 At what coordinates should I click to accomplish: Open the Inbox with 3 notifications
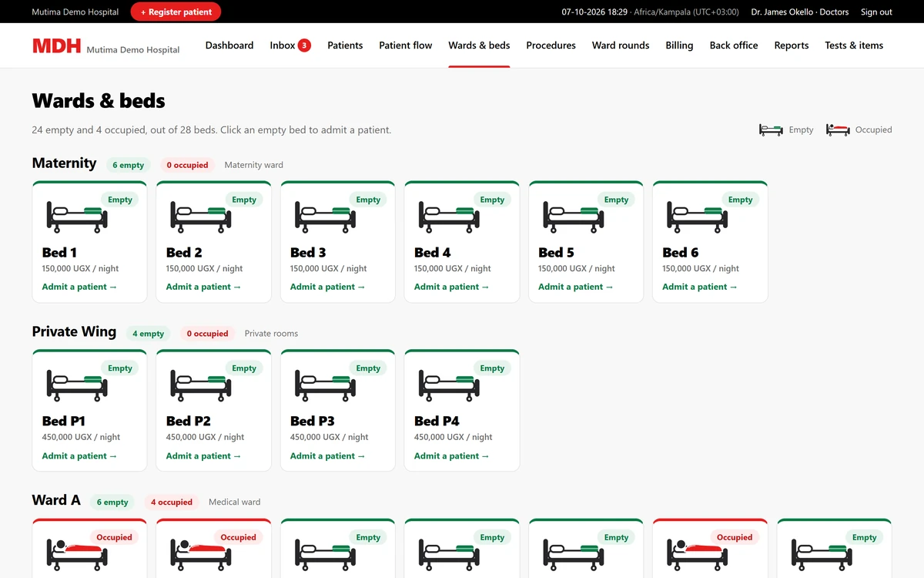290,45
